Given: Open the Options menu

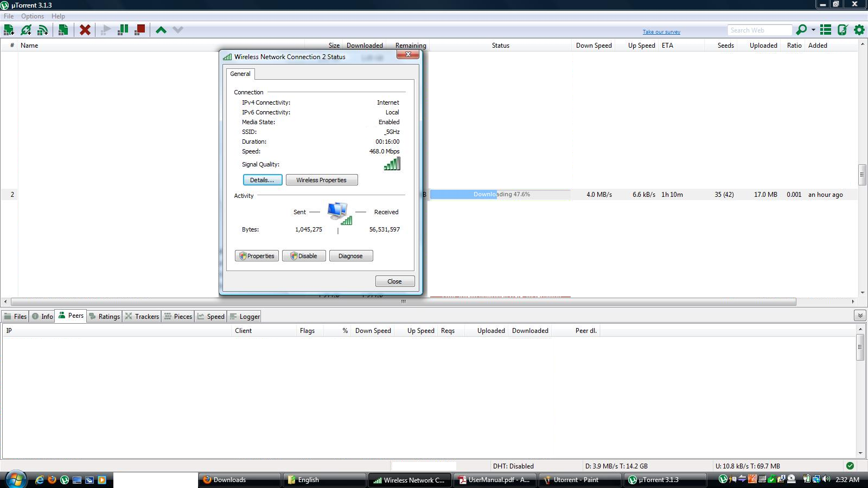Looking at the screenshot, I should tap(33, 16).
